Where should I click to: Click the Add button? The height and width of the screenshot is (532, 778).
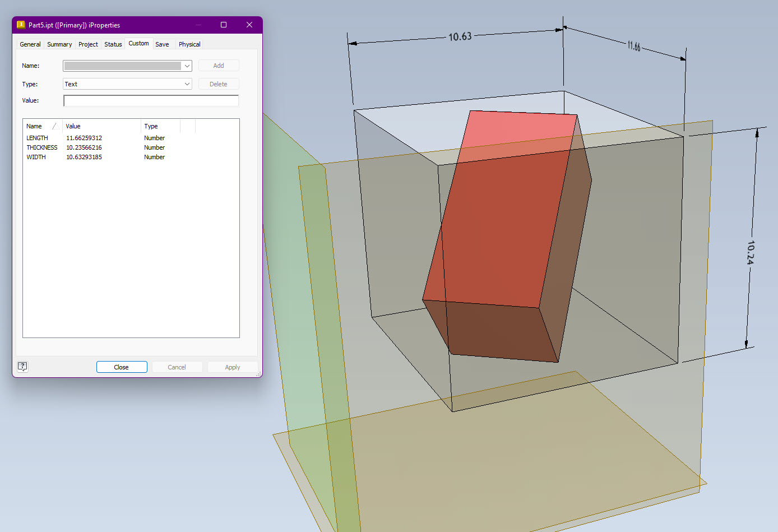(219, 66)
